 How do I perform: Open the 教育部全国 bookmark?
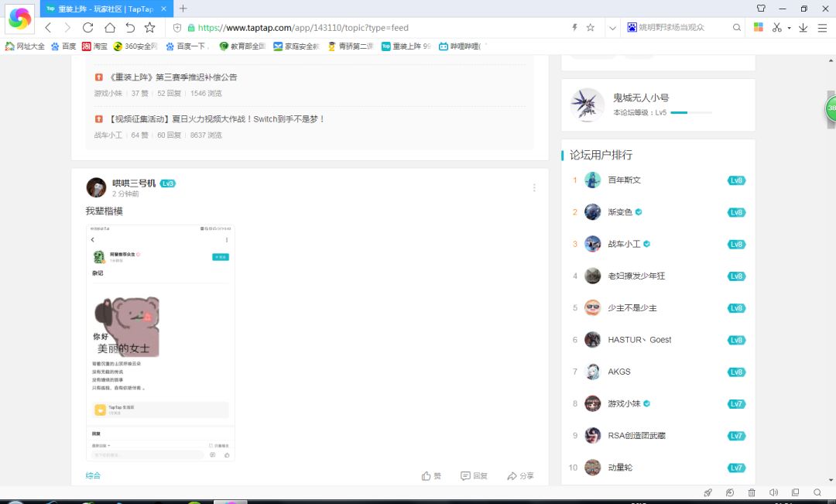242,46
